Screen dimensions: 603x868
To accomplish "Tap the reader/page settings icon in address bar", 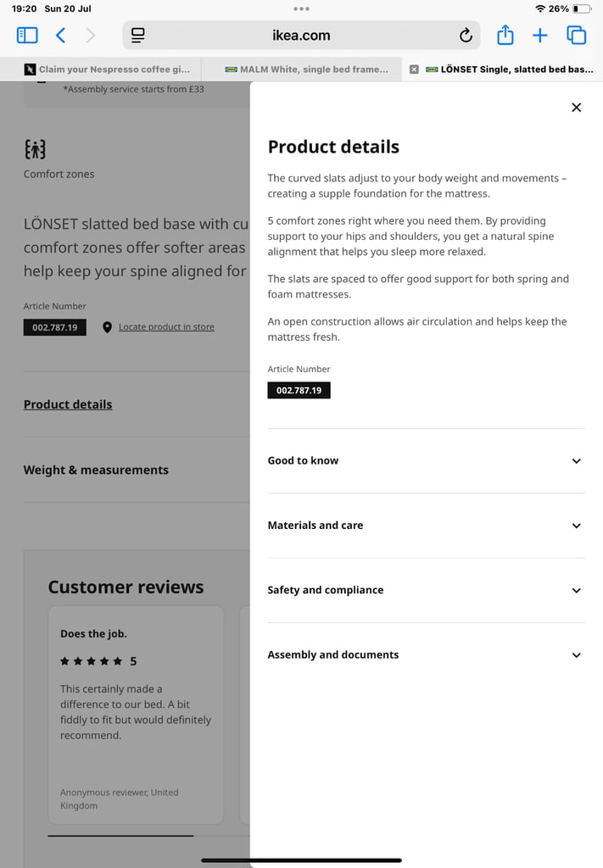I will 138,36.
